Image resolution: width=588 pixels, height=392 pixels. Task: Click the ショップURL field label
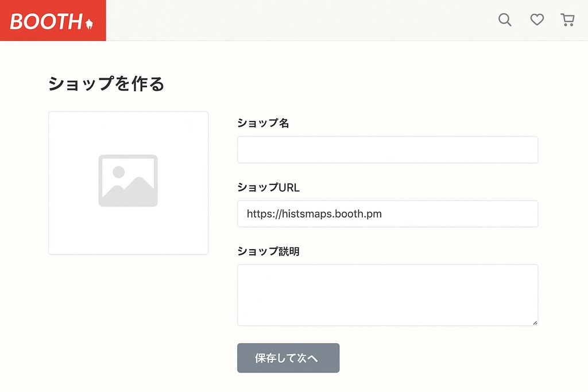tap(268, 187)
